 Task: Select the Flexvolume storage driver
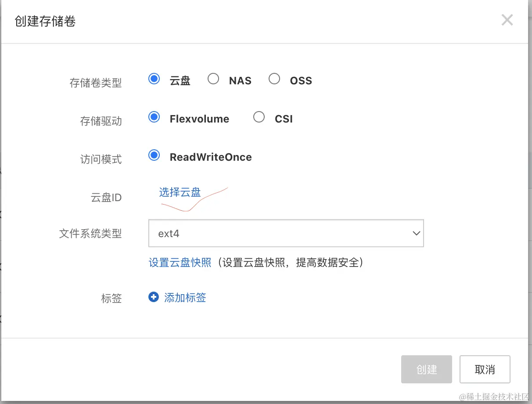point(154,117)
